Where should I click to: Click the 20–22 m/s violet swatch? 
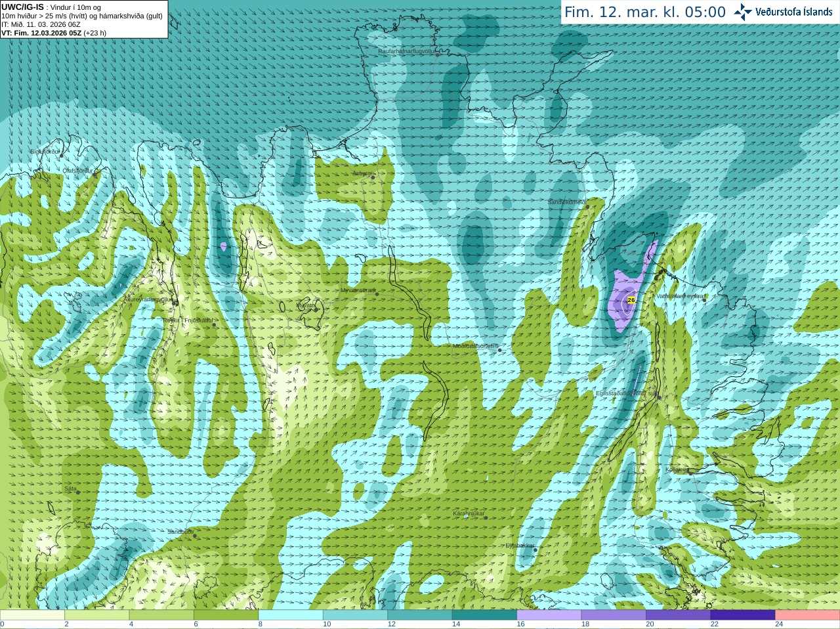click(679, 615)
